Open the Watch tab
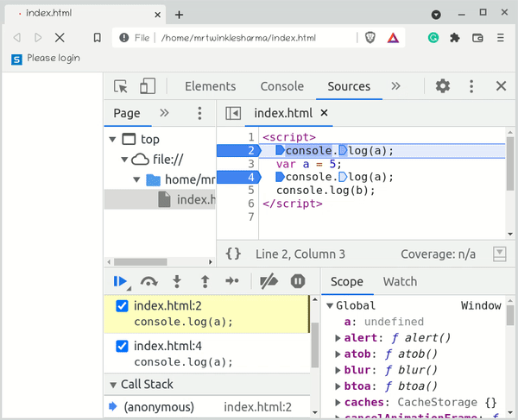 pos(400,281)
